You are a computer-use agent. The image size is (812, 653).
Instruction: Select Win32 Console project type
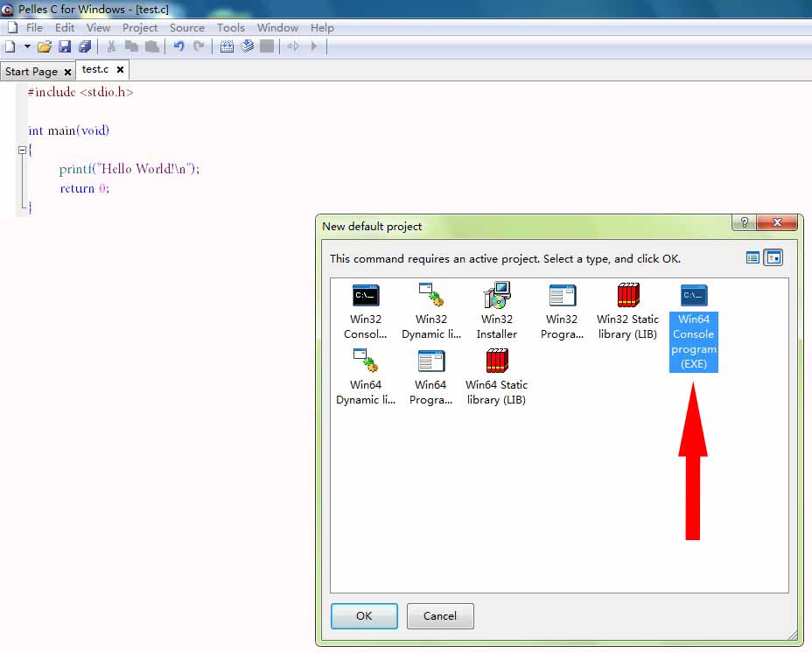[366, 311]
